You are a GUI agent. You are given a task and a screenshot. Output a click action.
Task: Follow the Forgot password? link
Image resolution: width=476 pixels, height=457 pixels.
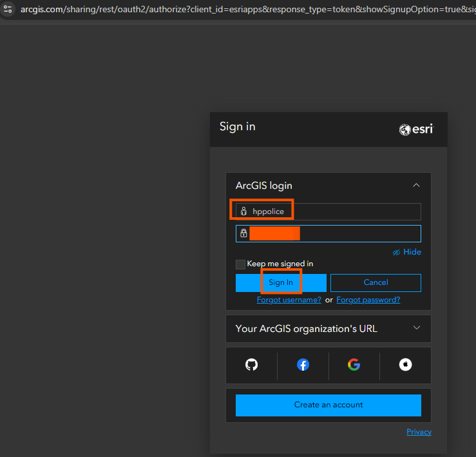[x=368, y=300]
